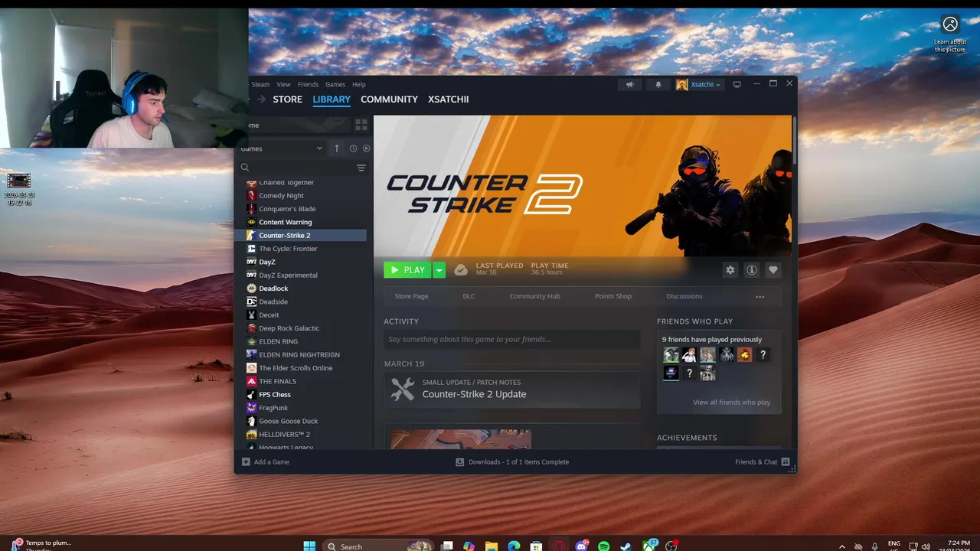Select ELDEN RING NIGHTREIGN in the game list
980x551 pixels.
click(x=300, y=354)
